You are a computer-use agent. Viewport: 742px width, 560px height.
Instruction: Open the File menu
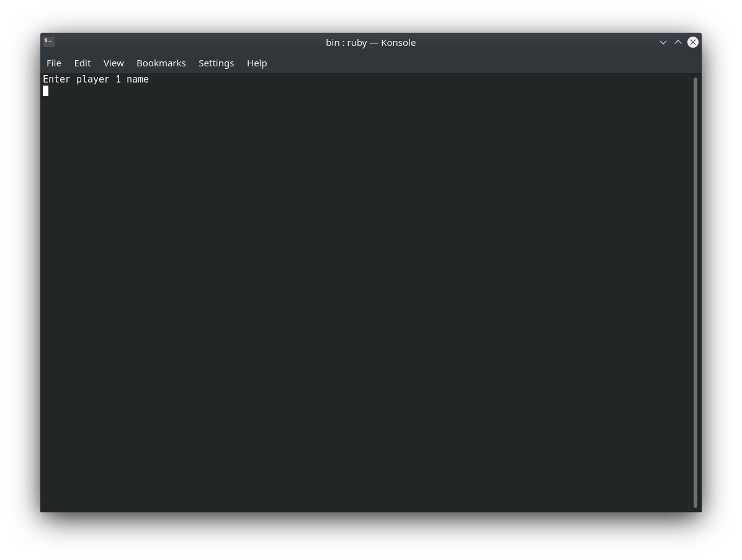53,63
